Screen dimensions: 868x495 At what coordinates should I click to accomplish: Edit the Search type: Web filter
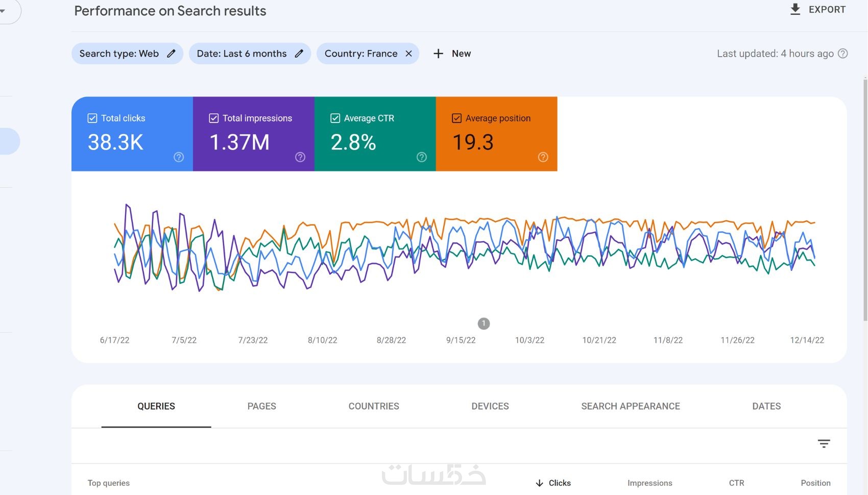coord(172,54)
